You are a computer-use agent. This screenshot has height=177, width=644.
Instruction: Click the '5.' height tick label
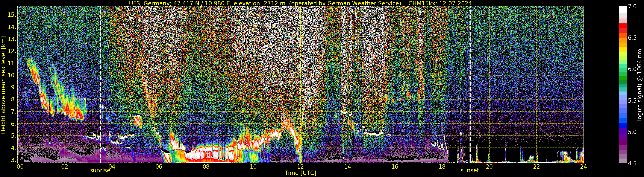14,136
